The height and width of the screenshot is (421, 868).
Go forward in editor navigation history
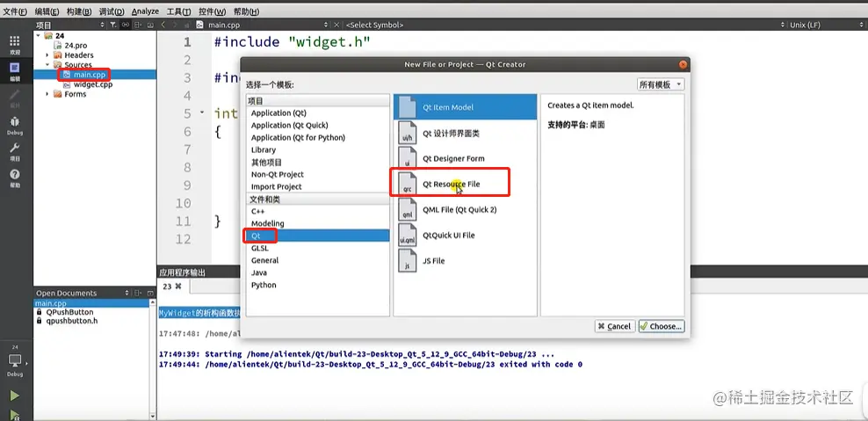(175, 25)
